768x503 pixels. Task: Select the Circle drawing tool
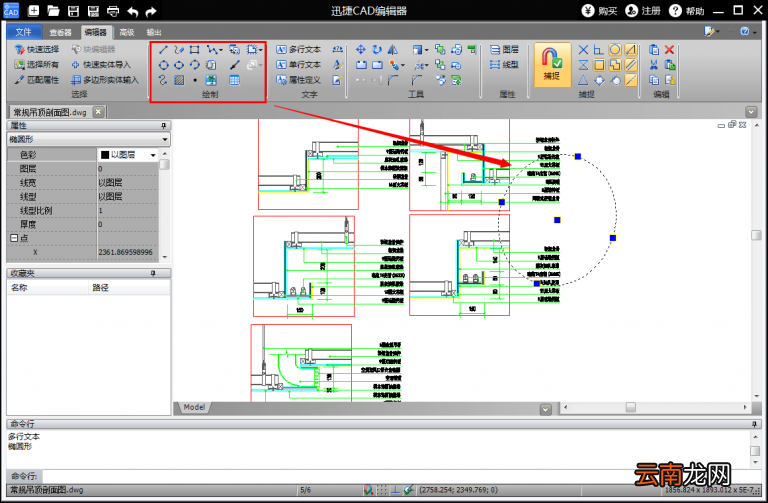164,65
